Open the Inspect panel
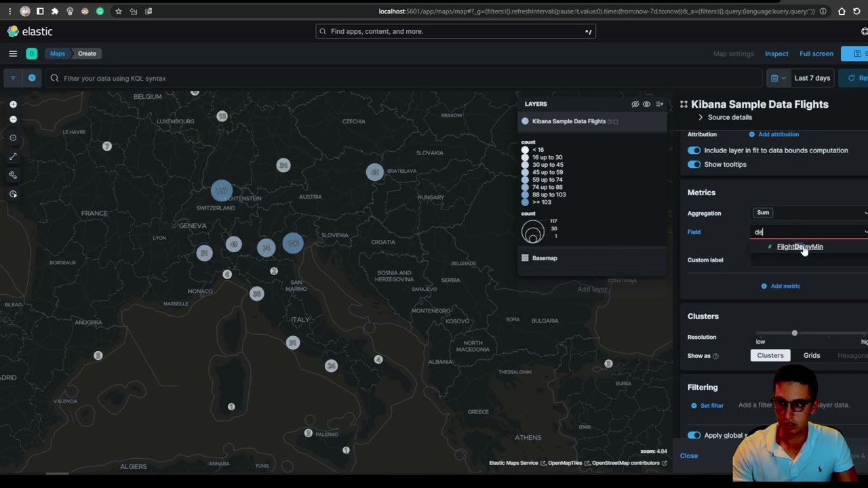Viewport: 868px width, 488px height. point(776,54)
